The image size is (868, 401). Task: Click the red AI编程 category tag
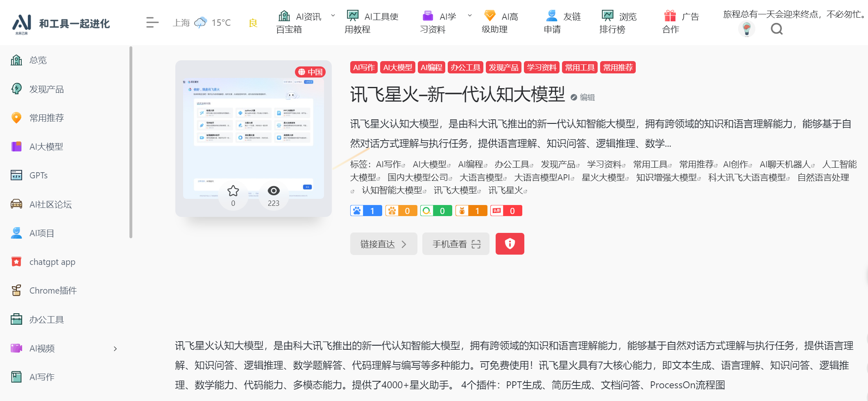431,67
